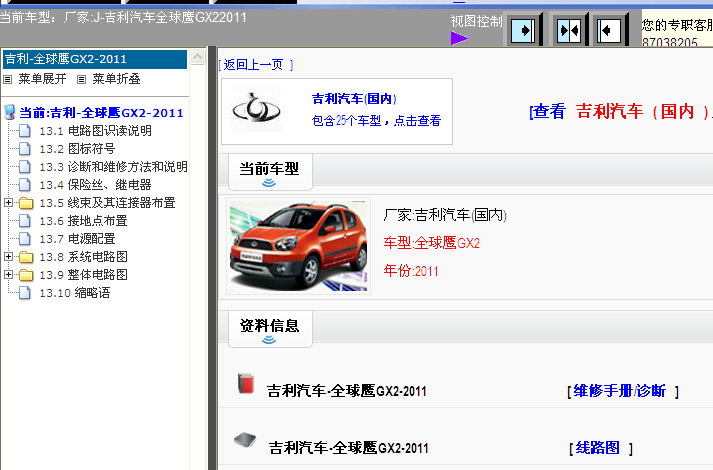This screenshot has width=713, height=470.
Task: Click the page icon for 13.2 图标符号
Action: coord(25,149)
